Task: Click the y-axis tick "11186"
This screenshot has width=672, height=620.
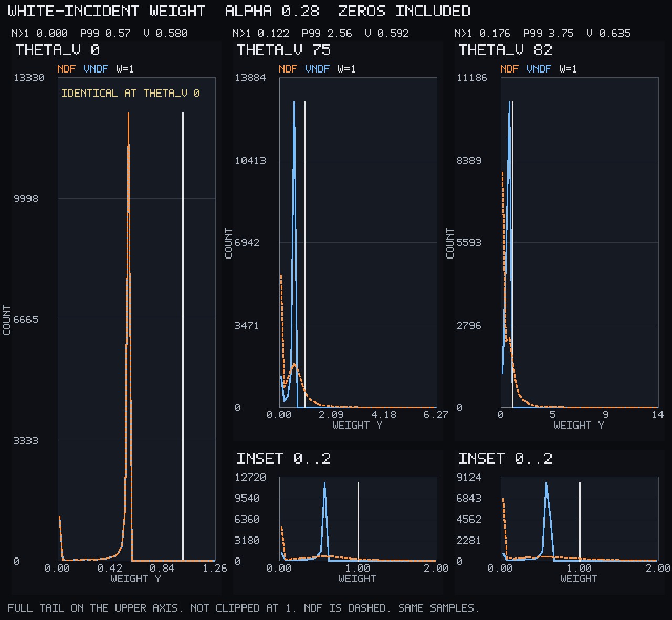Action: point(472,78)
